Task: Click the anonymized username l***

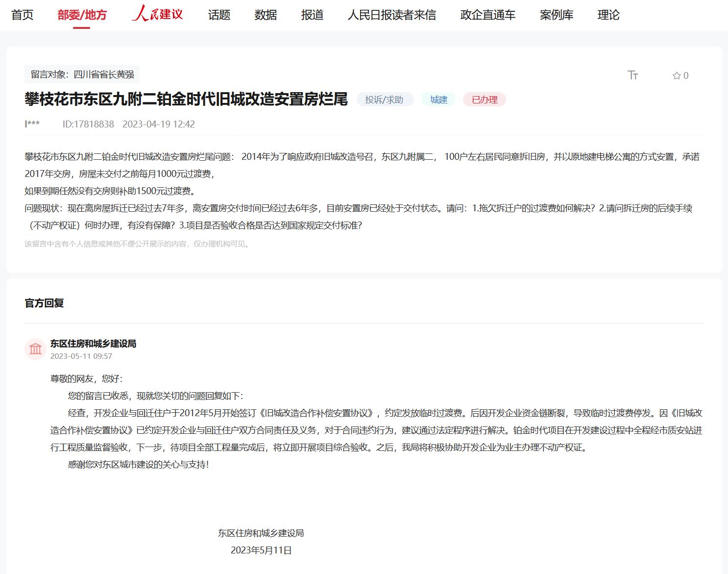Action: [32, 124]
